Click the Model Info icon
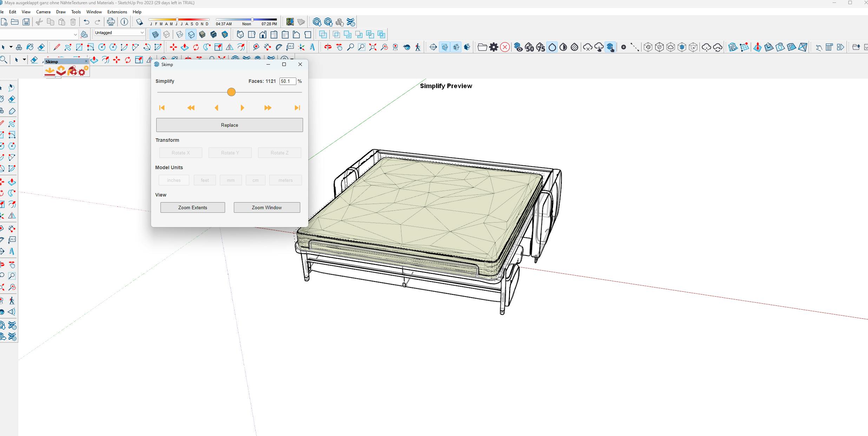The height and width of the screenshot is (436, 868). [x=124, y=22]
